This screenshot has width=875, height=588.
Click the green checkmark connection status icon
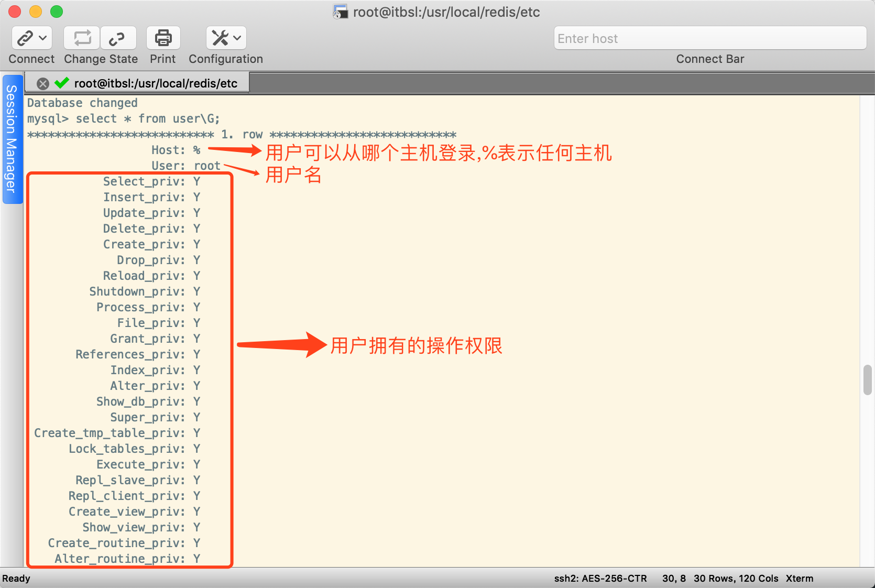point(61,83)
